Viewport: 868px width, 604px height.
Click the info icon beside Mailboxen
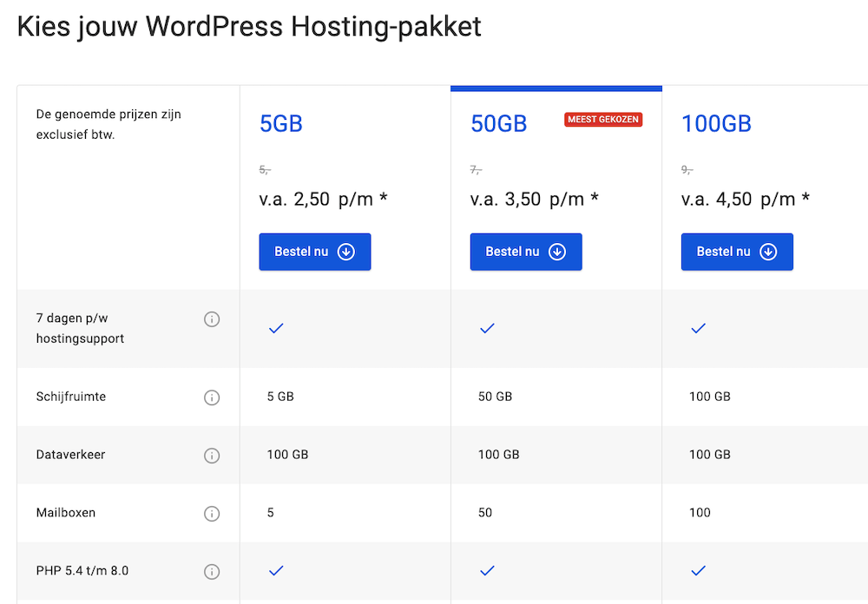[x=212, y=513]
